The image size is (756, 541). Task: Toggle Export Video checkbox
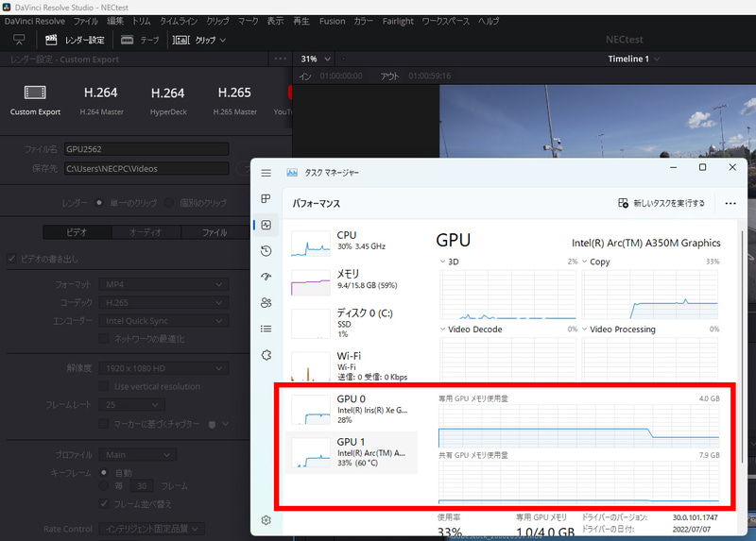(11, 260)
